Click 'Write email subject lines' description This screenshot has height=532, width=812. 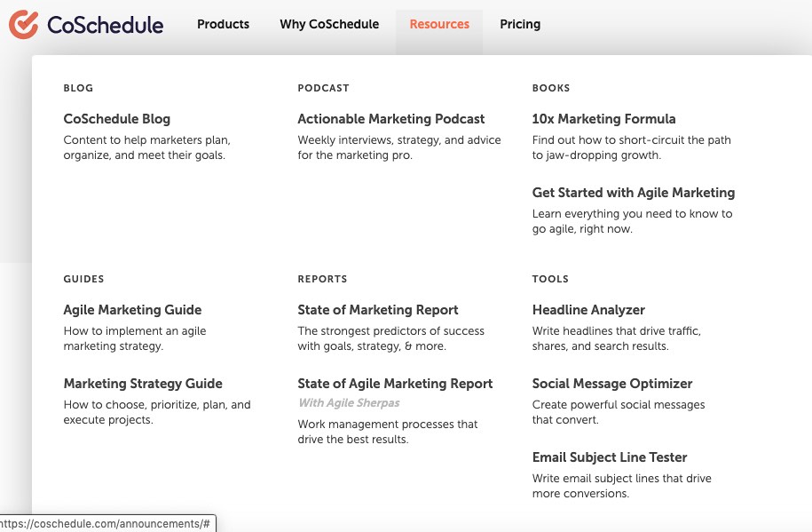point(621,485)
